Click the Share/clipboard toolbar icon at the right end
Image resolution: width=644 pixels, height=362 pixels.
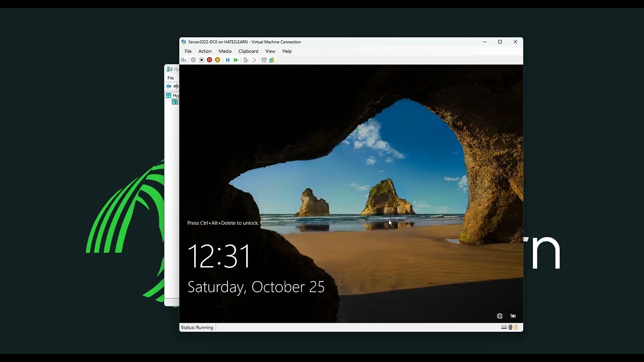coord(272,60)
